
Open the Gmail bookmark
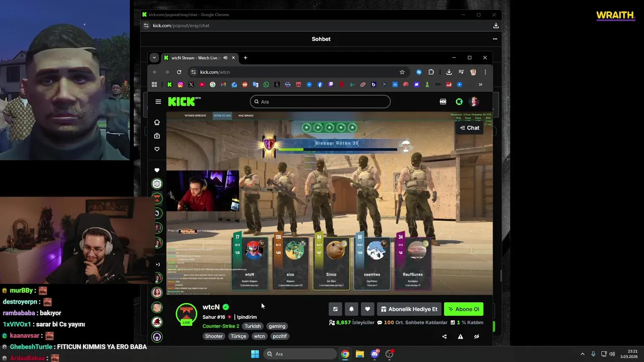pos(223,84)
